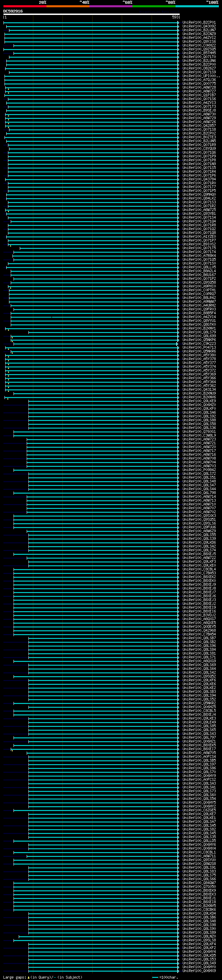Open hit UniRef100_B2CP00
The width and height of the screenshot is (222, 980).
point(199,64)
